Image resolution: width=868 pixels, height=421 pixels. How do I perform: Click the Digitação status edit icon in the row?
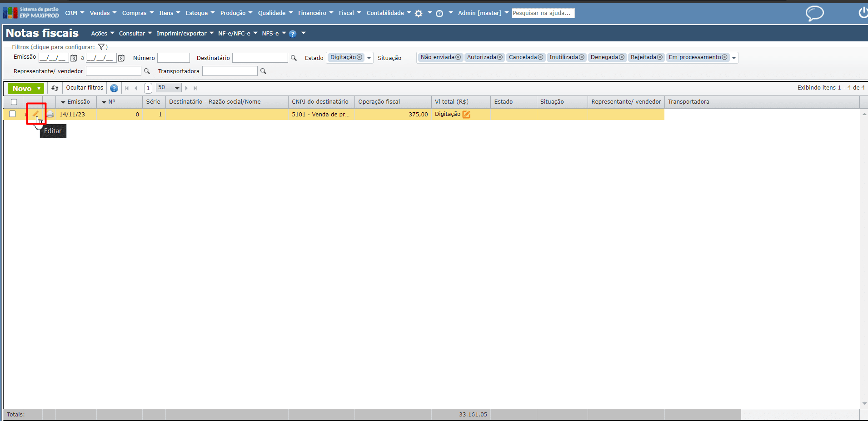(x=466, y=115)
